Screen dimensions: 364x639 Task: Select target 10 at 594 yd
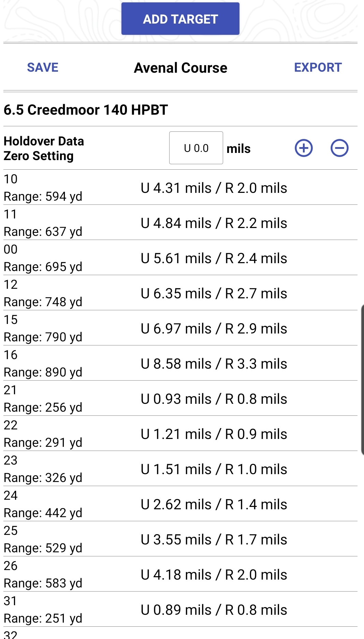tap(180, 187)
